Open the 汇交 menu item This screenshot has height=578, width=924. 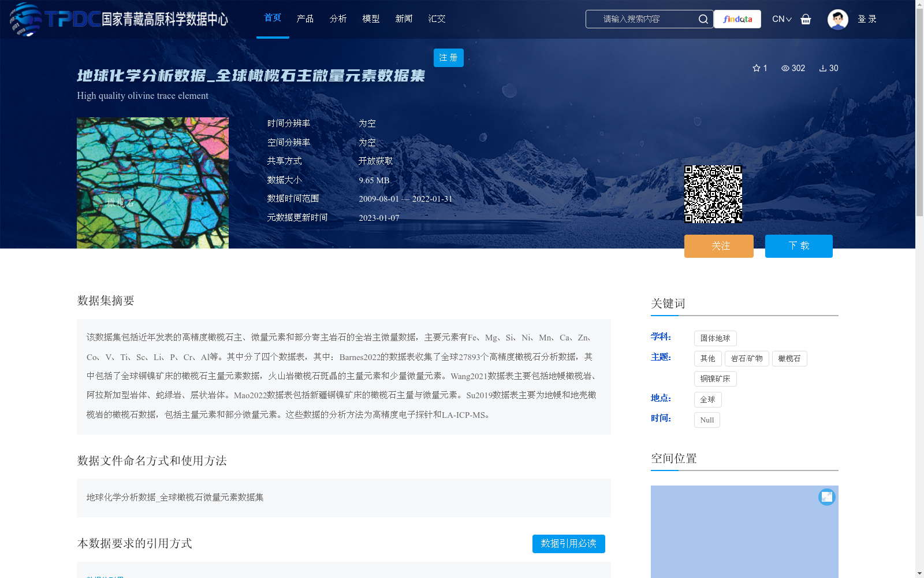tap(437, 19)
